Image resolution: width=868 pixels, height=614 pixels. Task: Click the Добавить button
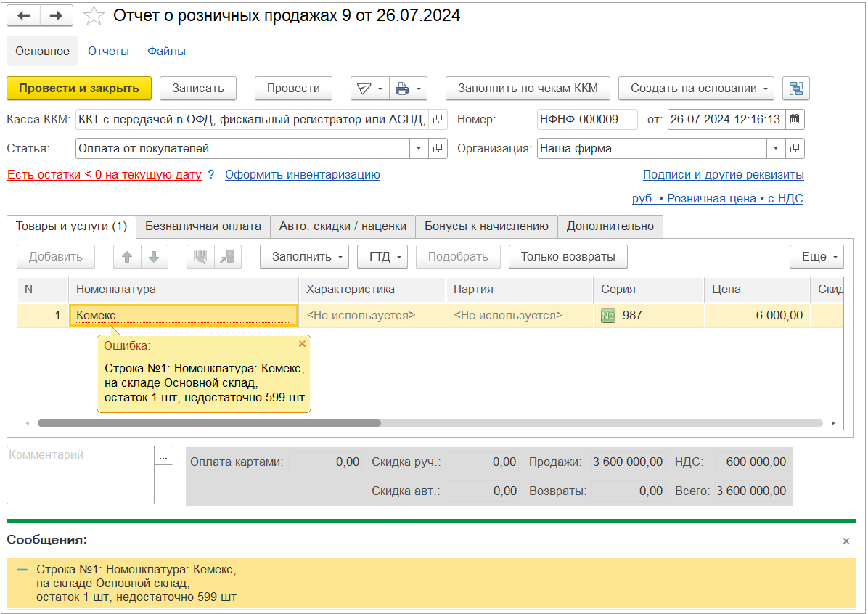coord(56,257)
